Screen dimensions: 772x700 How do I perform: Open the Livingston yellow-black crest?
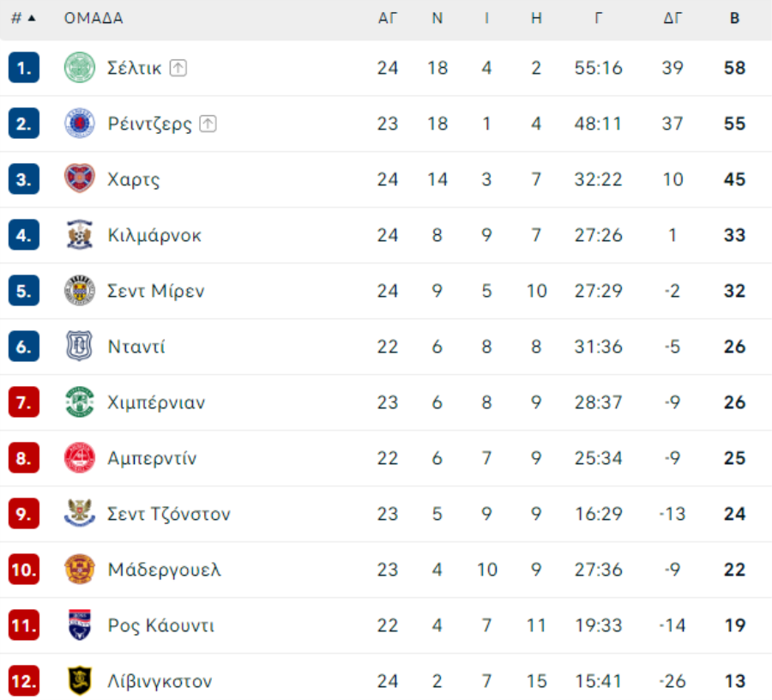pyautogui.click(x=79, y=681)
